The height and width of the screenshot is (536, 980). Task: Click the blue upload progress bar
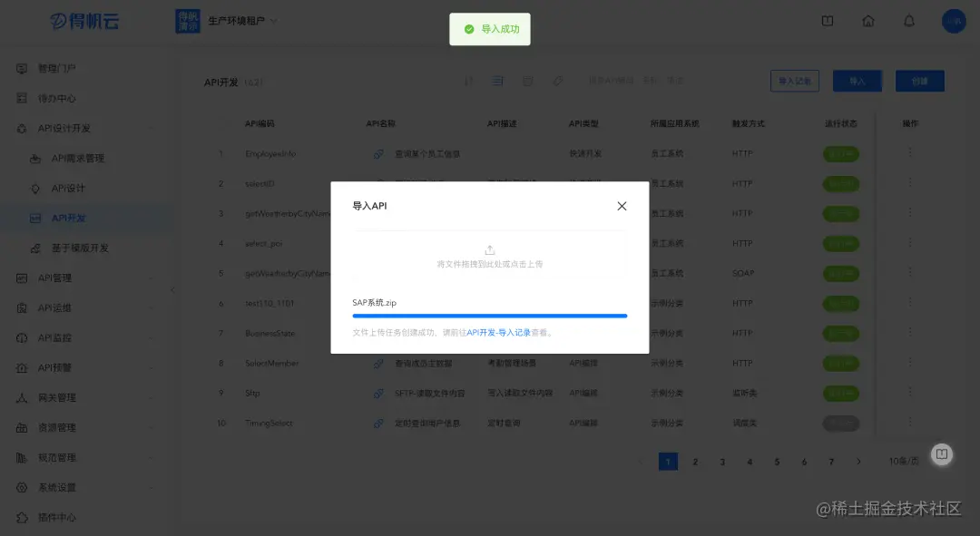click(490, 316)
